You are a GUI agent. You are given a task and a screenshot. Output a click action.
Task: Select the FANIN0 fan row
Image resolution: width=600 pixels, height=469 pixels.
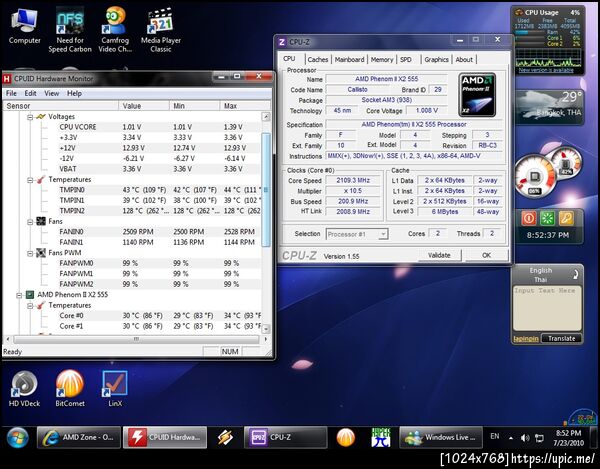[132, 232]
